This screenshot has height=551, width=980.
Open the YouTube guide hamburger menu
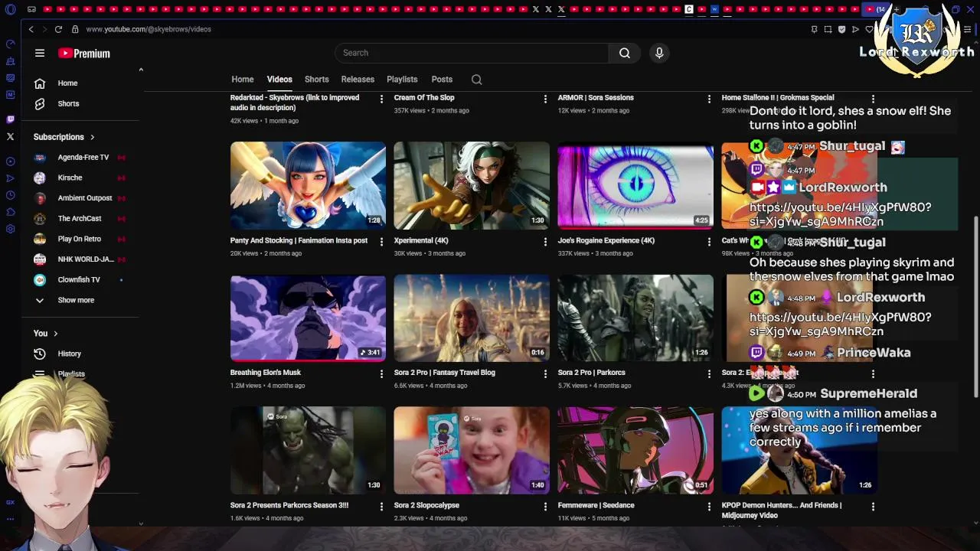40,53
